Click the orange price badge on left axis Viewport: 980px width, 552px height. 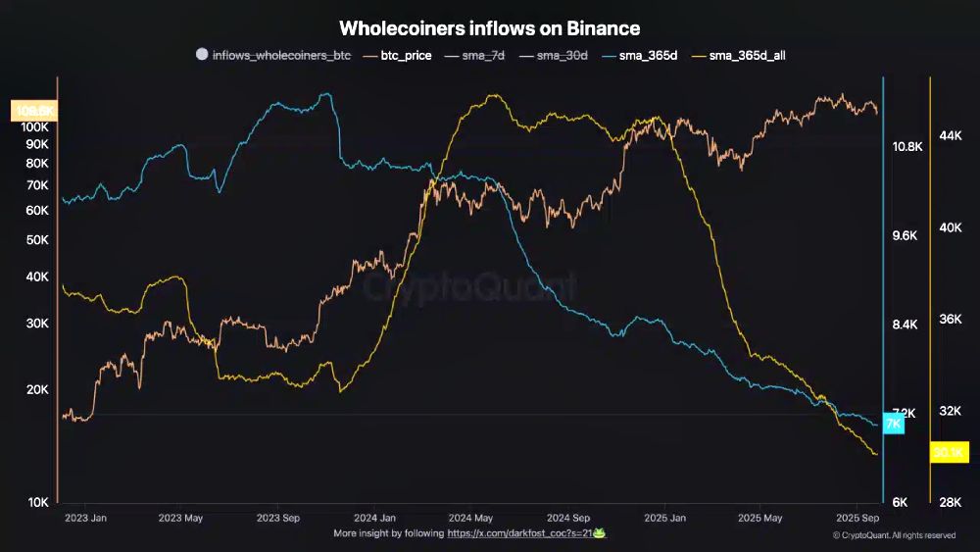click(32, 111)
